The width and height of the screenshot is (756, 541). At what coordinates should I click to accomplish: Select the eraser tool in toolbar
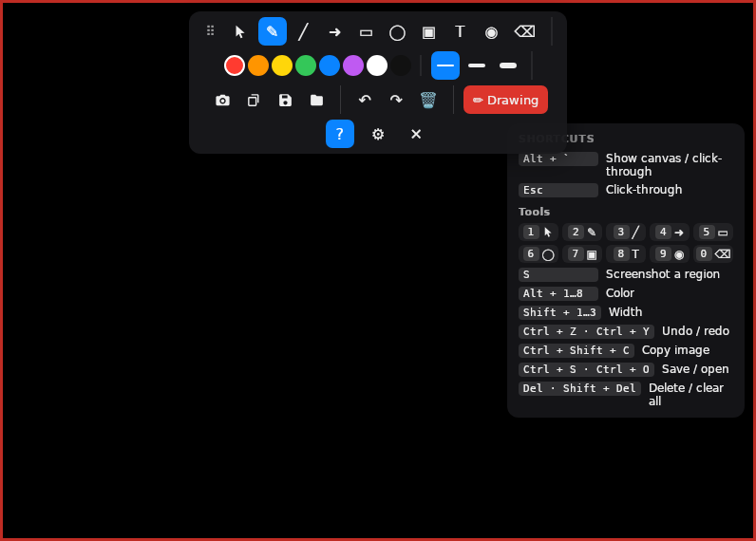click(x=524, y=31)
